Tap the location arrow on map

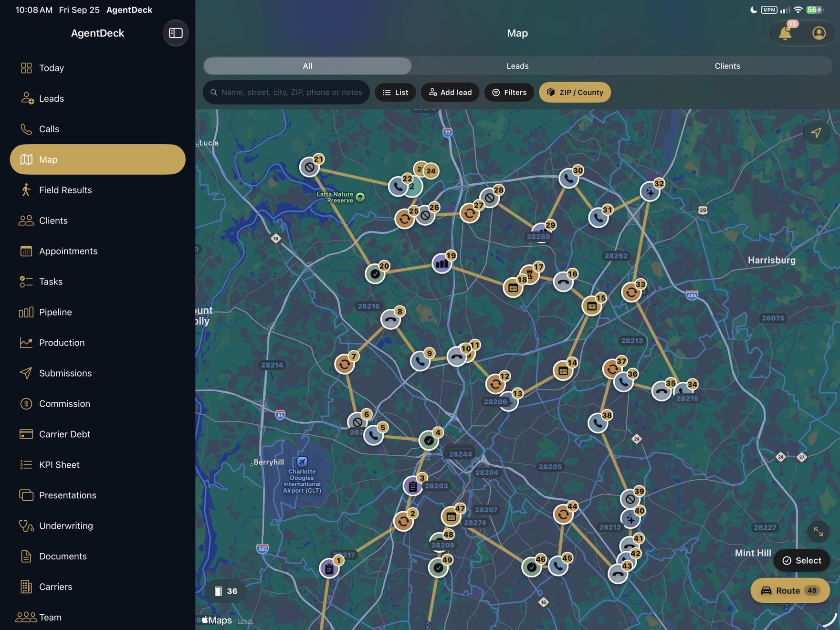click(x=816, y=132)
